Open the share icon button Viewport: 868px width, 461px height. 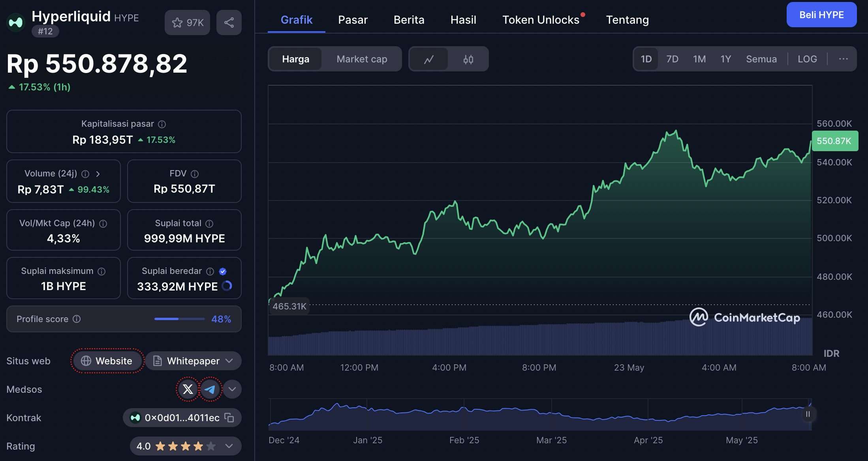click(x=229, y=22)
